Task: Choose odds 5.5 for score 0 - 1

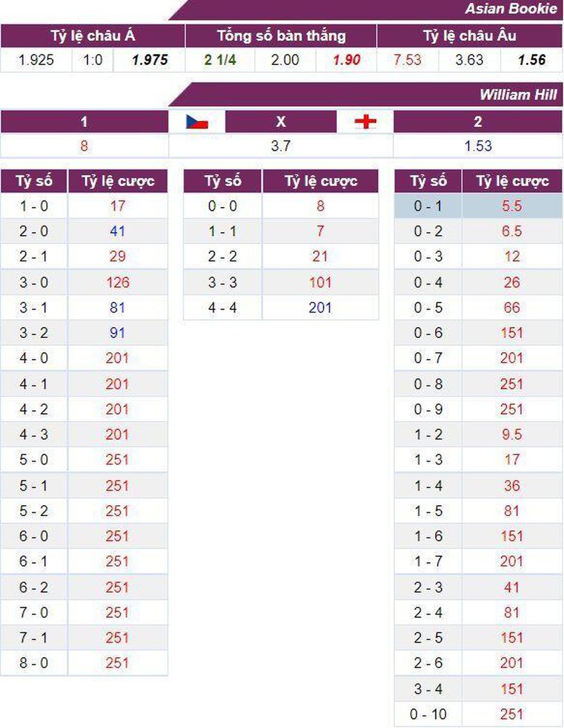Action: (511, 206)
